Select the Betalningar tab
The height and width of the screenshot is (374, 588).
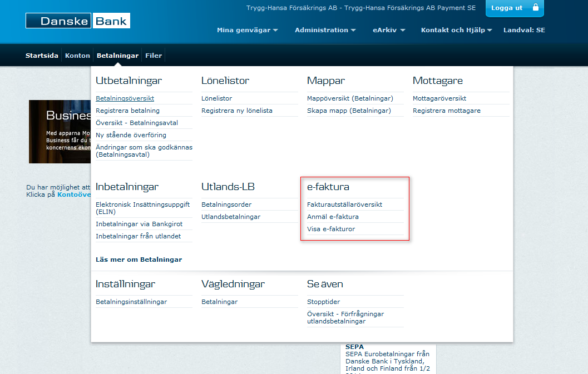117,56
